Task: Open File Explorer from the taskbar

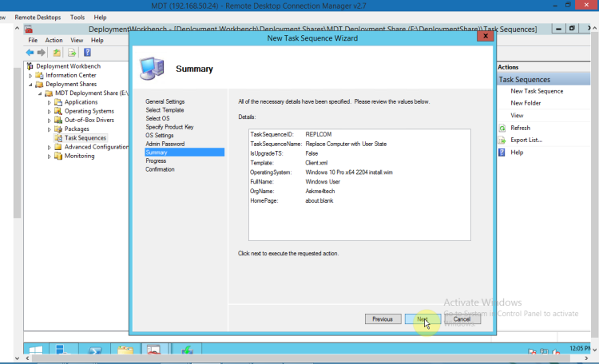Action: [x=125, y=350]
